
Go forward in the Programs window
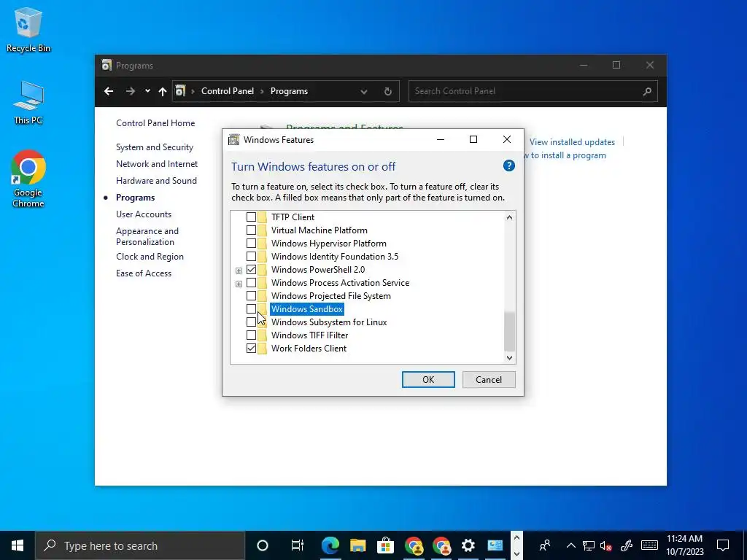point(130,91)
